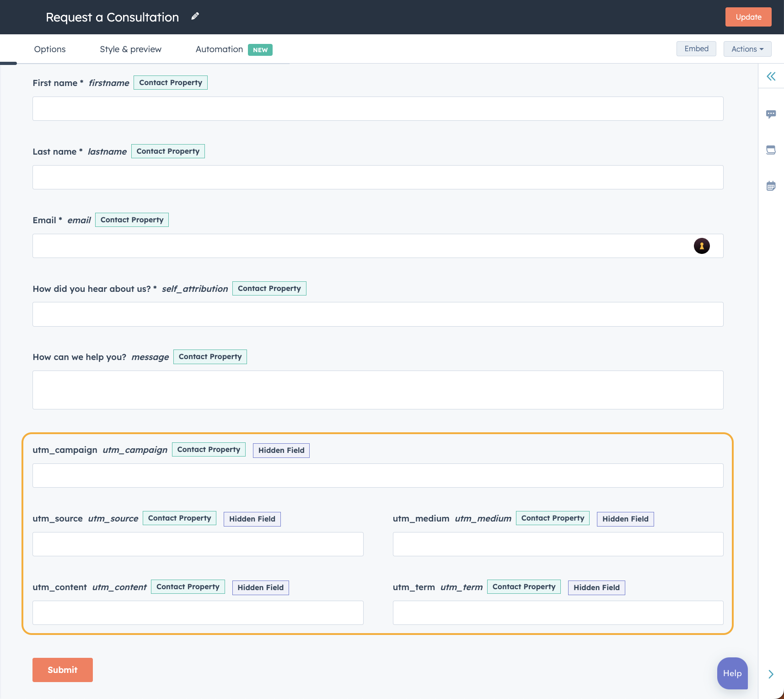
Task: Click the Embed button
Action: click(696, 48)
